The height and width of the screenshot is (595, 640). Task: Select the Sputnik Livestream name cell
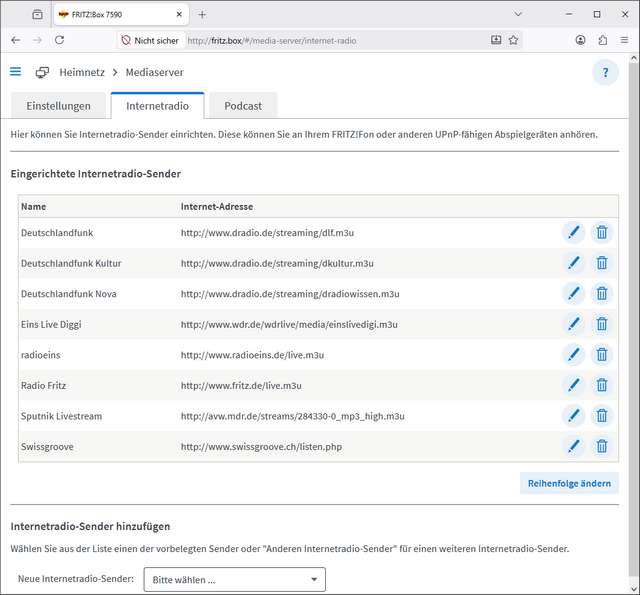pyautogui.click(x=61, y=416)
